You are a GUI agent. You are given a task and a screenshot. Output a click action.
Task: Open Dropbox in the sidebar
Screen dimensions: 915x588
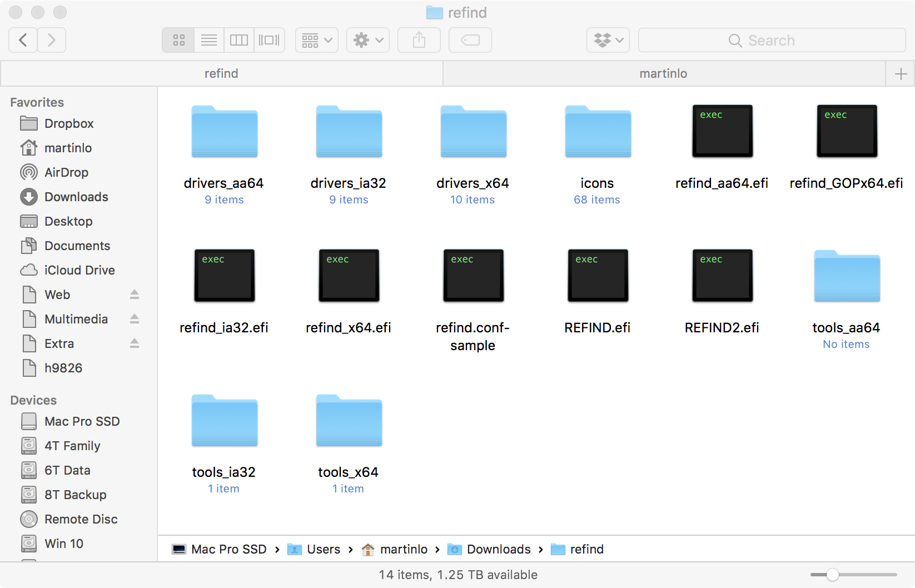[x=69, y=123]
